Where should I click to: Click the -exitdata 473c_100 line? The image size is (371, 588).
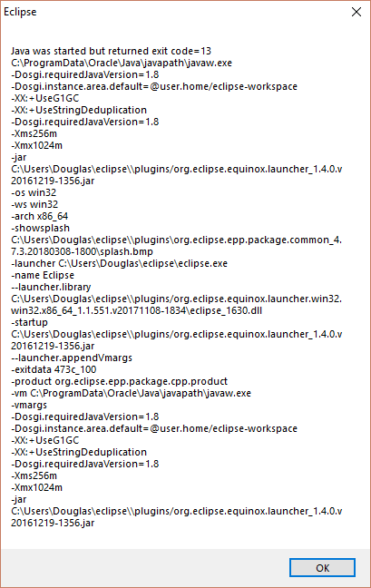(x=54, y=369)
